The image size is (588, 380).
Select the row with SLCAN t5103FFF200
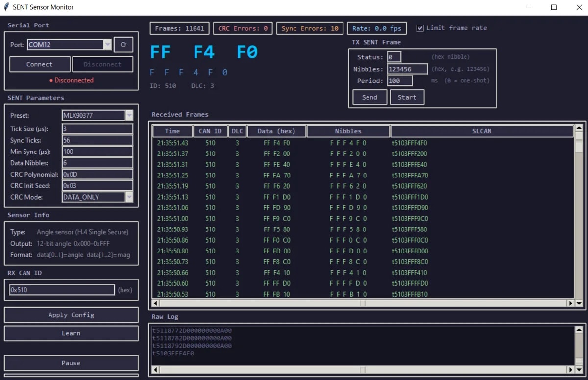click(363, 154)
